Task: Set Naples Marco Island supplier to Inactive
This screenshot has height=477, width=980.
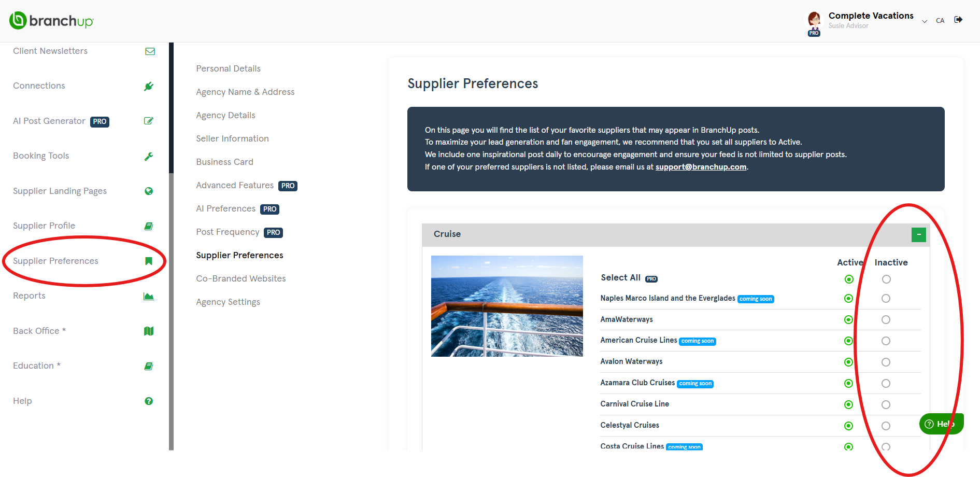Action: point(886,299)
